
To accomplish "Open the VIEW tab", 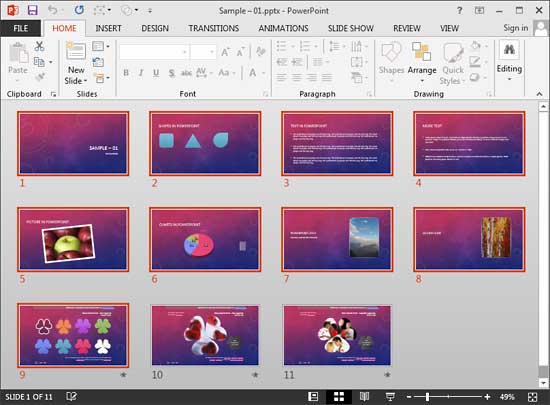I will pyautogui.click(x=449, y=28).
